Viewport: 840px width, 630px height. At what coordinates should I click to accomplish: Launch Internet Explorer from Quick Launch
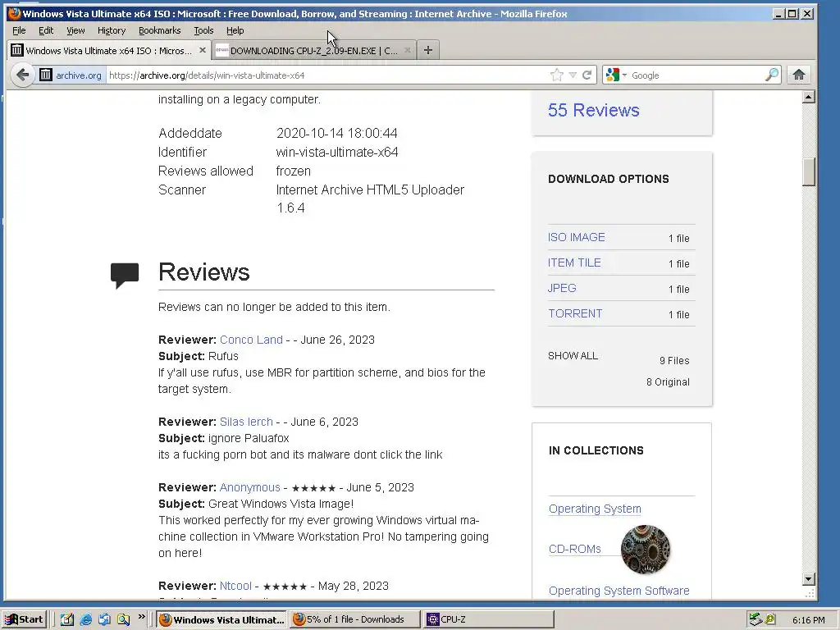pos(85,619)
